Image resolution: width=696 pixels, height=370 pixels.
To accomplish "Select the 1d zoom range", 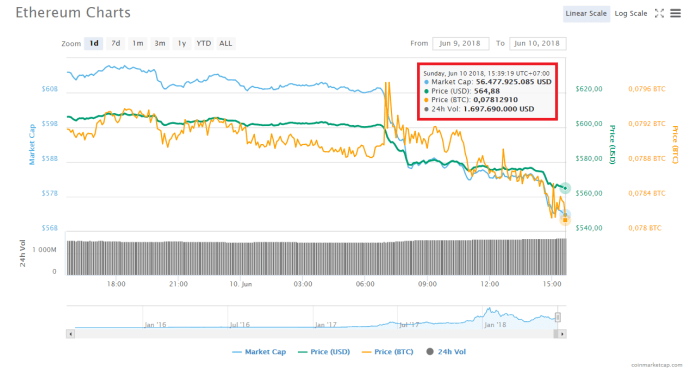I will 94,43.
